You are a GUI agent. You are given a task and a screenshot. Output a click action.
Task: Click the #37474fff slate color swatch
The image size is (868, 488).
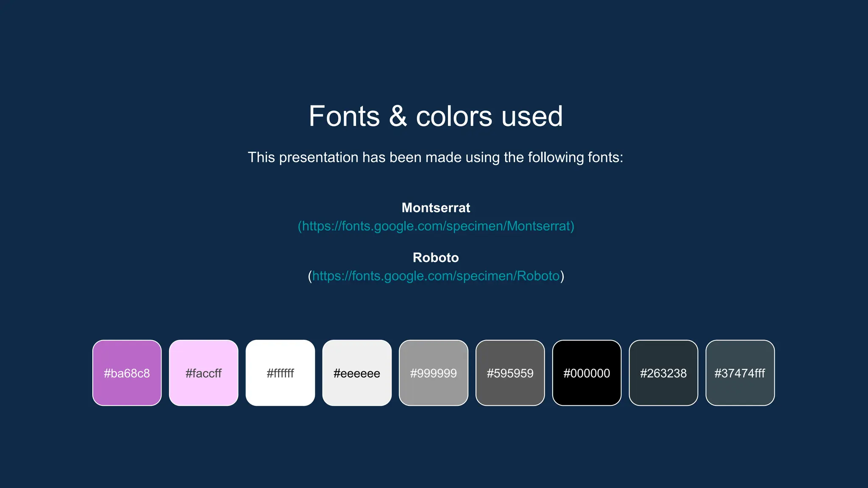pos(740,373)
